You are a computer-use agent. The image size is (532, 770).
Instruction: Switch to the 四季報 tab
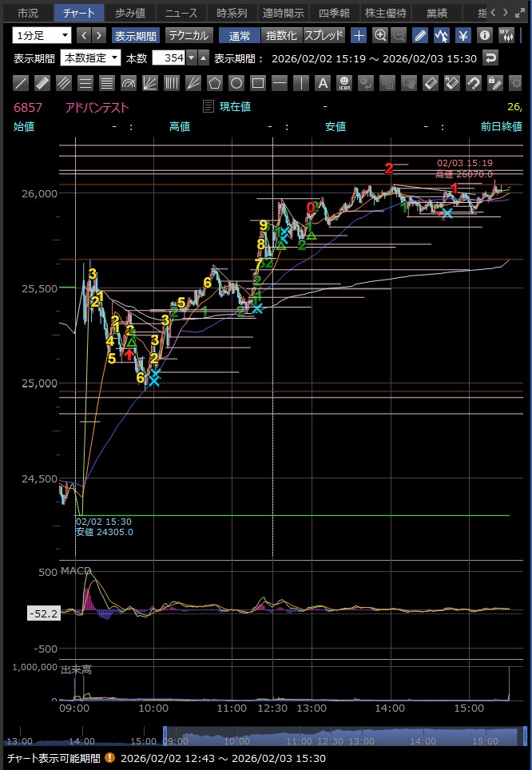coord(334,13)
